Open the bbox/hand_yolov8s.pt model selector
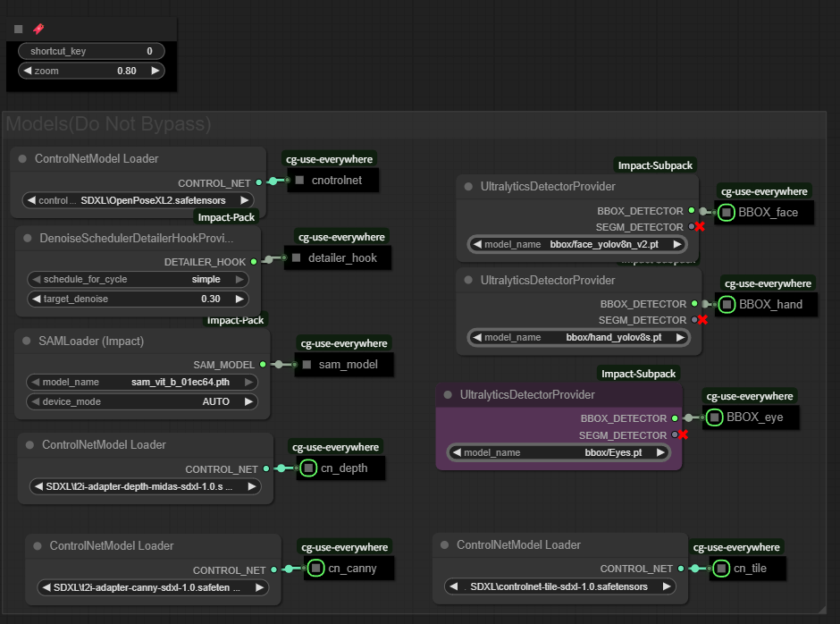 point(578,337)
